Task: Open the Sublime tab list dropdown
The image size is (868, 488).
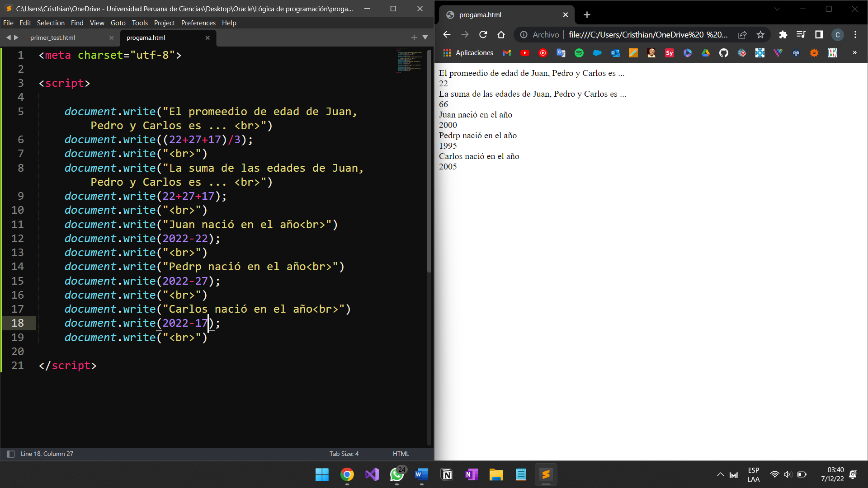Action: 425,38
